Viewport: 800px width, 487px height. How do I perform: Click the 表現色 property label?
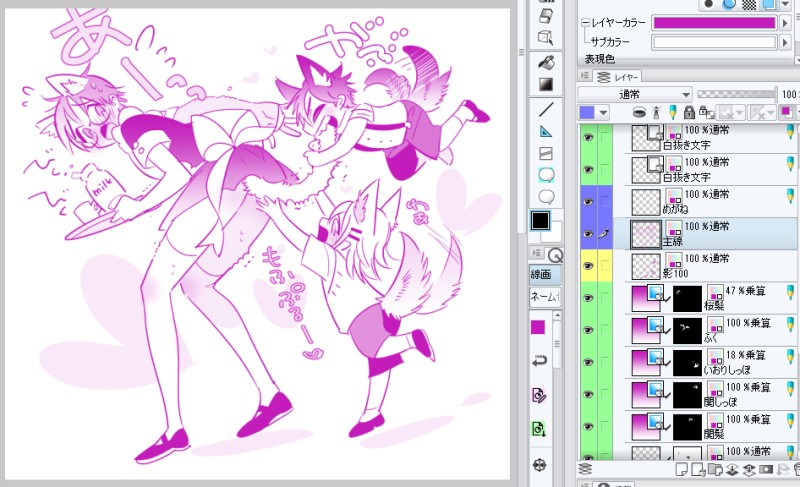(599, 59)
